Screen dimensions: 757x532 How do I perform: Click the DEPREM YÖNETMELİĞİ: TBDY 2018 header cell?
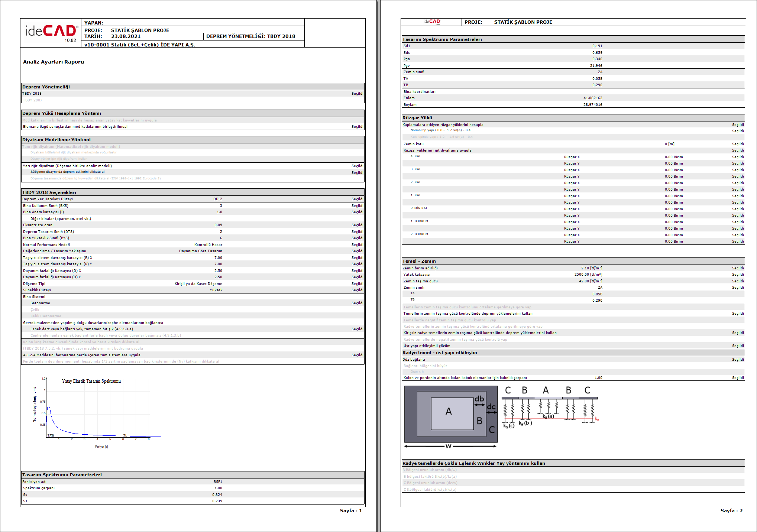pyautogui.click(x=251, y=36)
